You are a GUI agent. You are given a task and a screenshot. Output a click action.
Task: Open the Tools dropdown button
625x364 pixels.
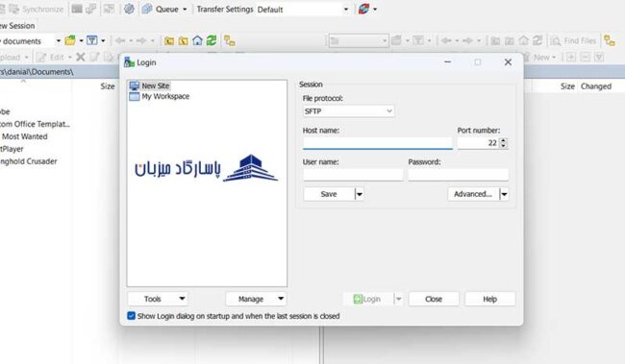pos(158,299)
